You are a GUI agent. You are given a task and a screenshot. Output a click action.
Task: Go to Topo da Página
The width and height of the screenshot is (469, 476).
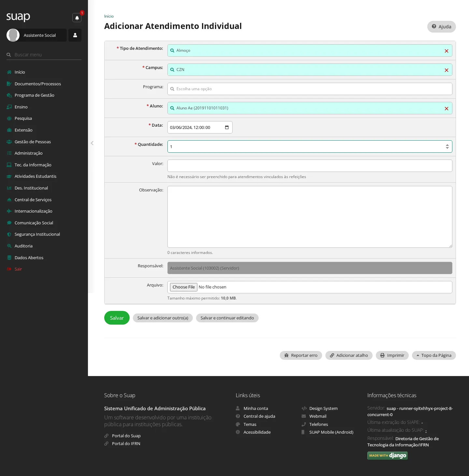point(434,355)
